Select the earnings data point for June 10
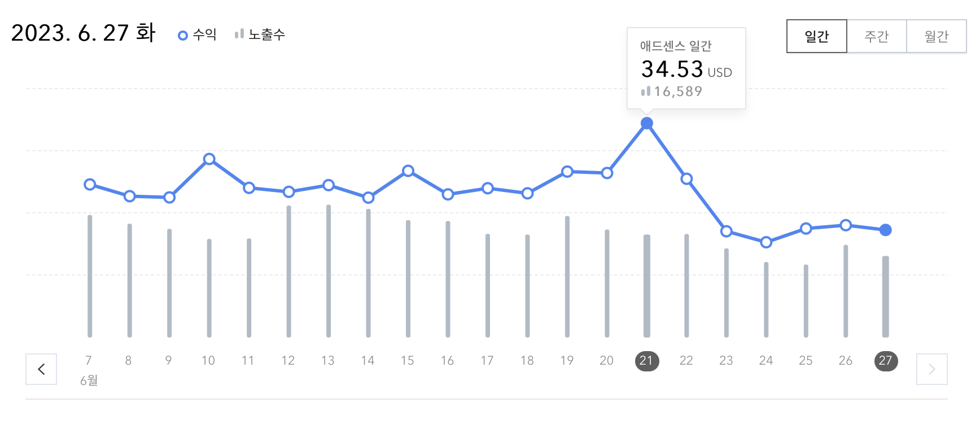This screenshot has height=429, width=980. coord(208,160)
